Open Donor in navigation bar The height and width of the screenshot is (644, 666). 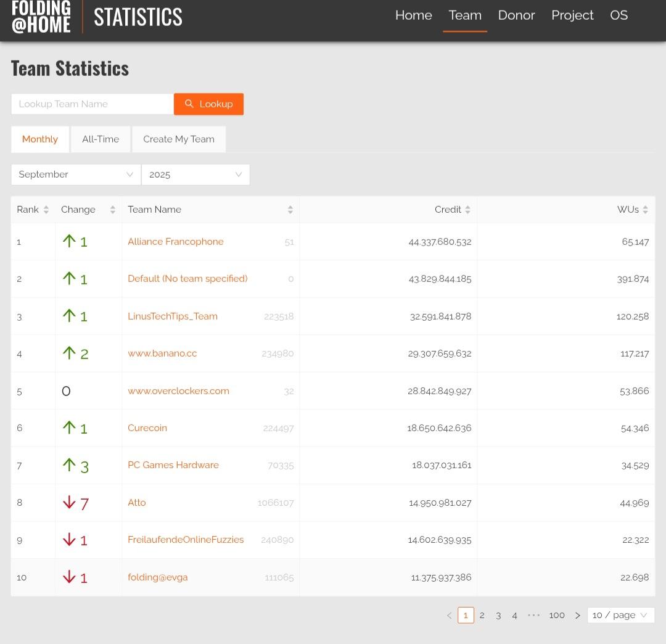click(x=516, y=15)
